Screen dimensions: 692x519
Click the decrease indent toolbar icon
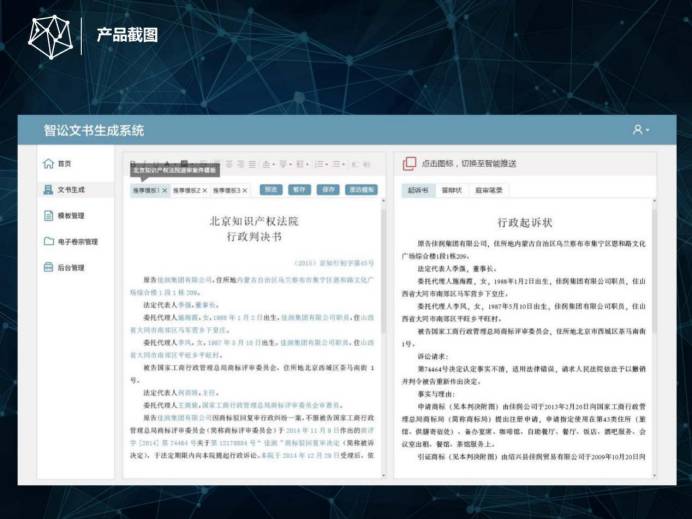pos(355,164)
